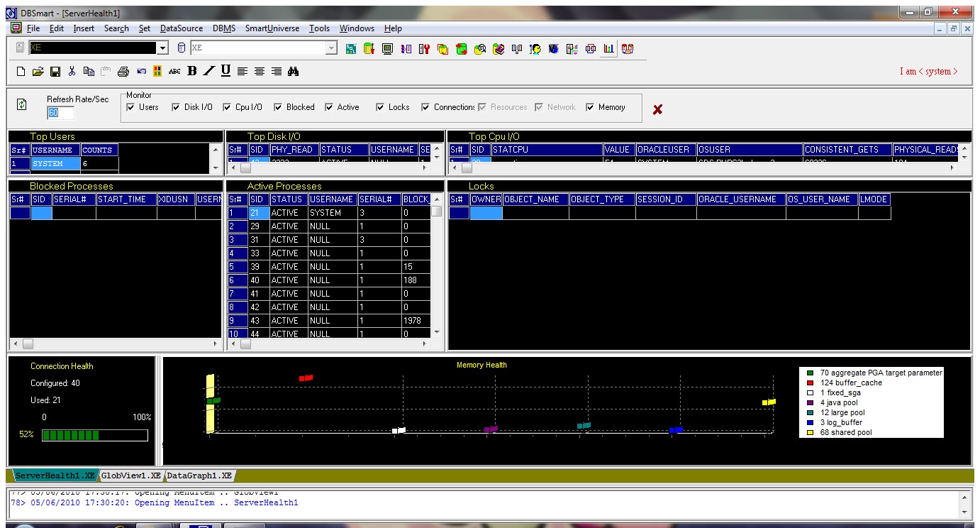The width and height of the screenshot is (980, 528).
Task: Click the Open folder icon
Action: click(38, 71)
